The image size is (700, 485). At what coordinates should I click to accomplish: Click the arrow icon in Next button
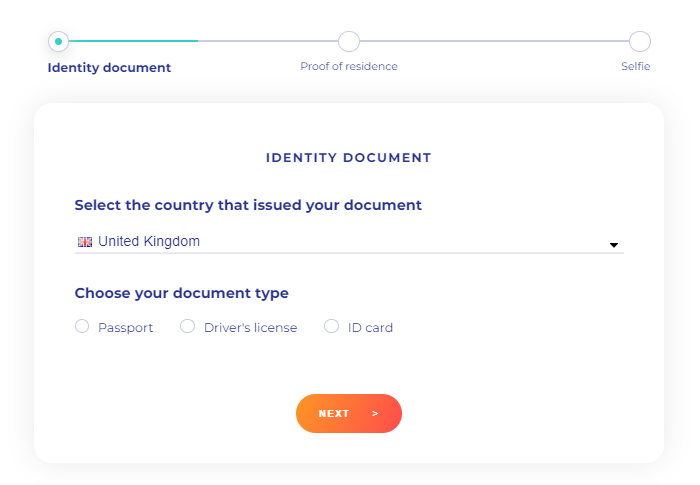pyautogui.click(x=375, y=414)
